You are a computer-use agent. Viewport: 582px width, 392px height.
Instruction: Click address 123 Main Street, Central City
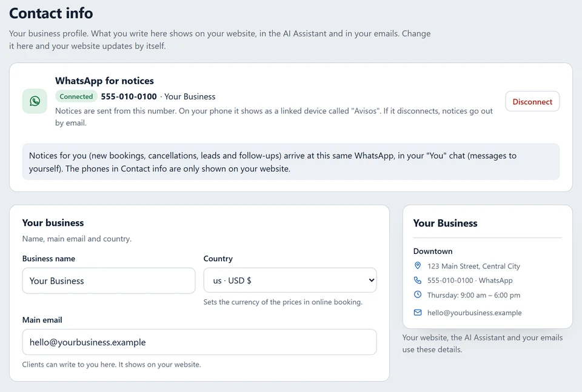[x=473, y=266]
